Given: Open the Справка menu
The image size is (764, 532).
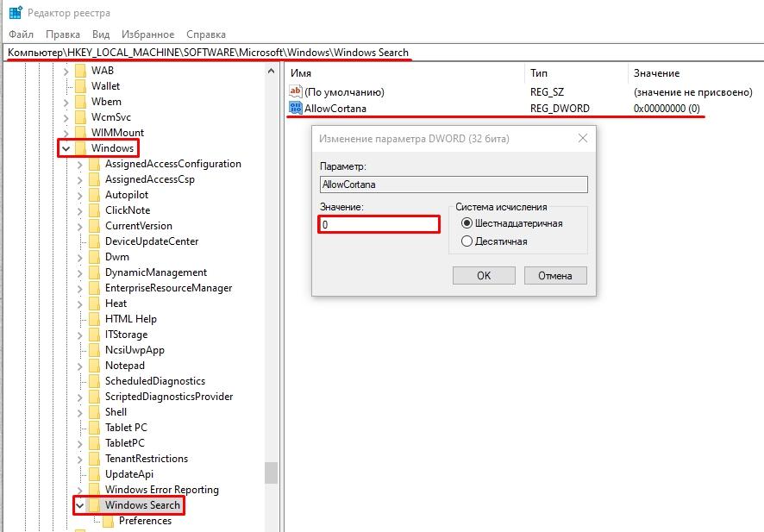Looking at the screenshot, I should point(205,34).
